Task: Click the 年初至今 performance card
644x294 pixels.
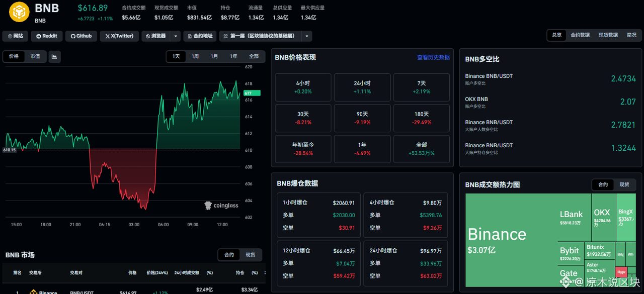Action: point(303,149)
